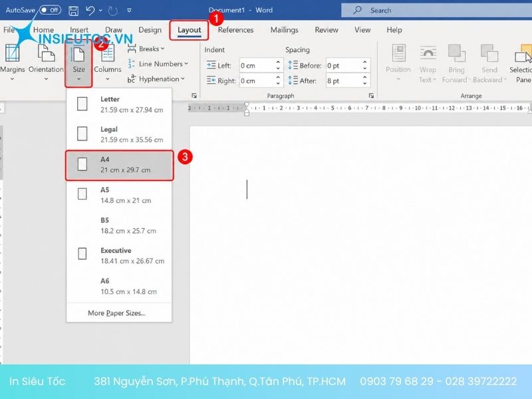Switch to the Insert tab

[79, 30]
